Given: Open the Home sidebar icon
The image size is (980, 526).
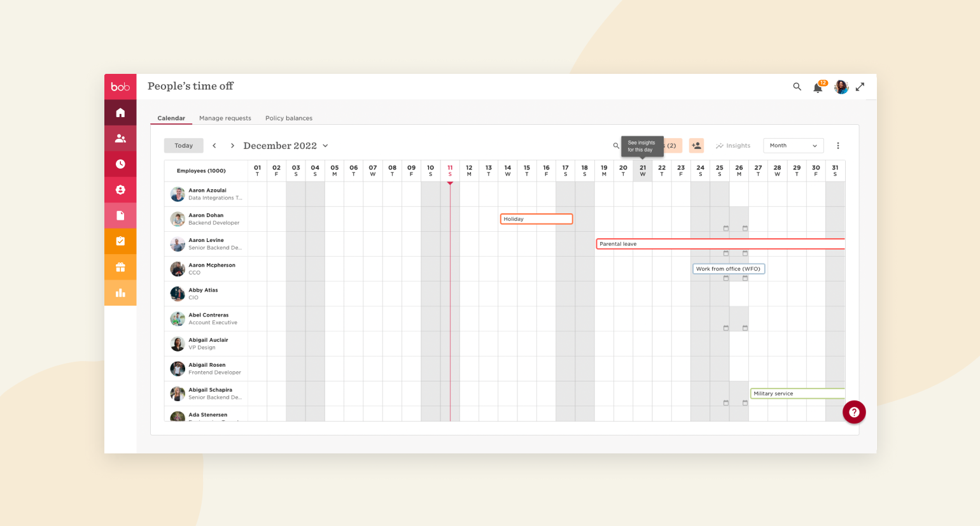Looking at the screenshot, I should 120,113.
